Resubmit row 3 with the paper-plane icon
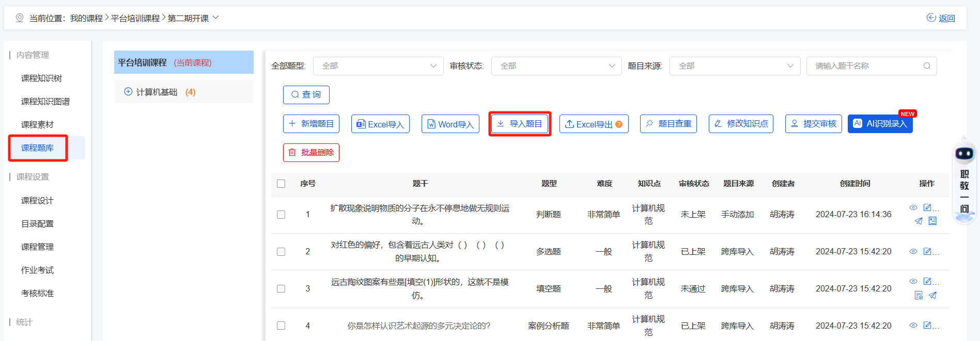Image resolution: width=980 pixels, height=341 pixels. tap(932, 295)
